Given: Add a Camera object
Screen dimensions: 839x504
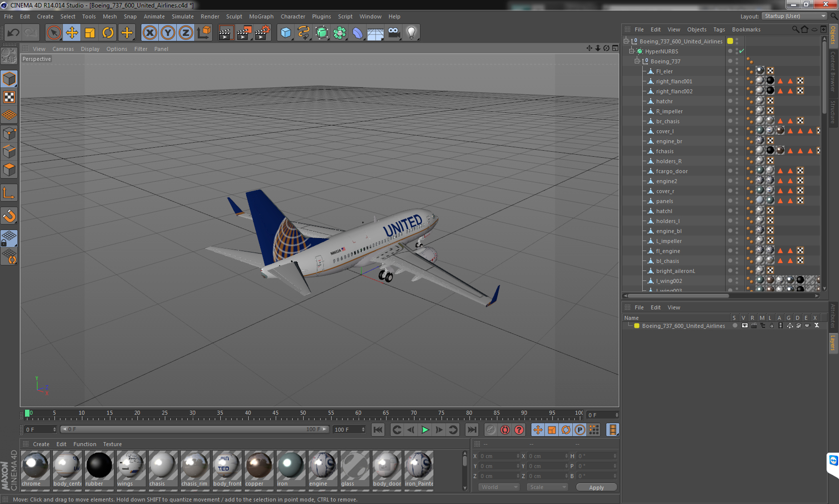Looking at the screenshot, I should click(394, 33).
